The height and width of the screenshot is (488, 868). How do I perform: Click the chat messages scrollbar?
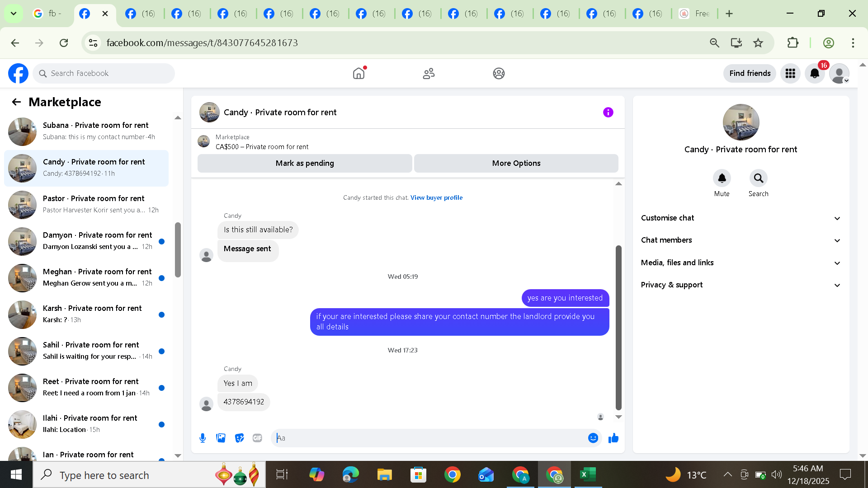tap(618, 328)
